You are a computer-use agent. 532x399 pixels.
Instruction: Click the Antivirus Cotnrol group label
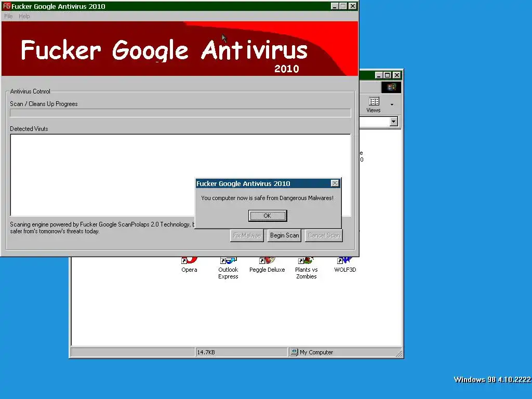click(30, 91)
